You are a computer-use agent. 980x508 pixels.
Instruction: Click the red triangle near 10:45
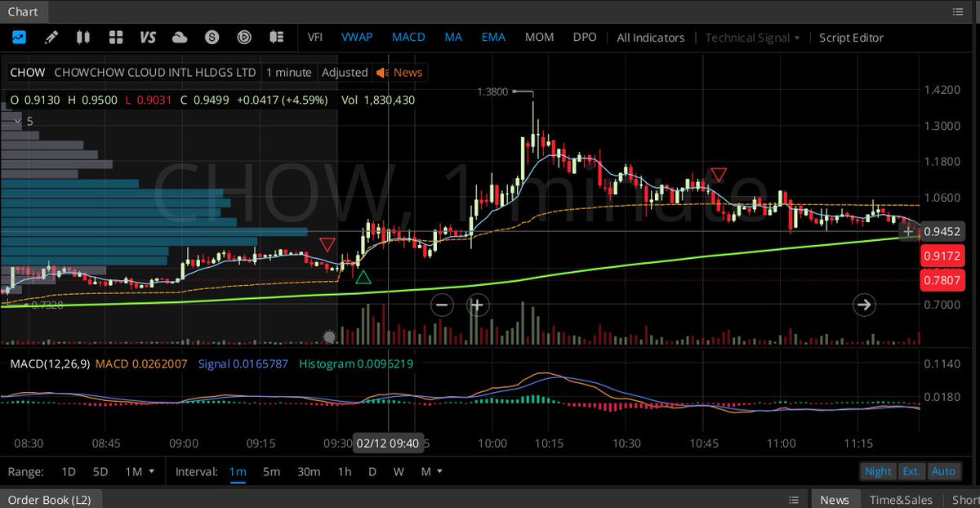(x=719, y=174)
